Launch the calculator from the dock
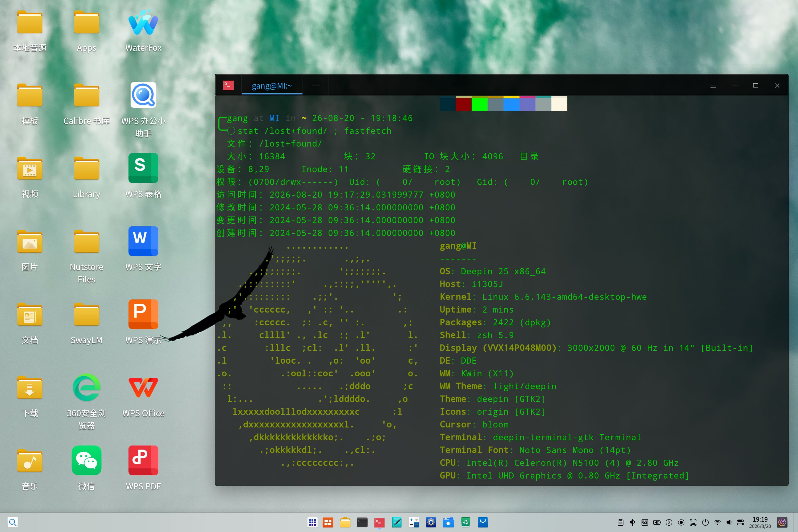The height and width of the screenshot is (532, 798). coord(414,522)
